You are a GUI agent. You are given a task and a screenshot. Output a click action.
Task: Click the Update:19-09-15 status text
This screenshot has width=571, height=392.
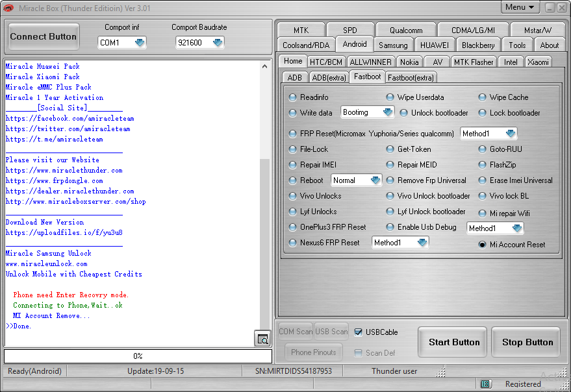click(155, 371)
